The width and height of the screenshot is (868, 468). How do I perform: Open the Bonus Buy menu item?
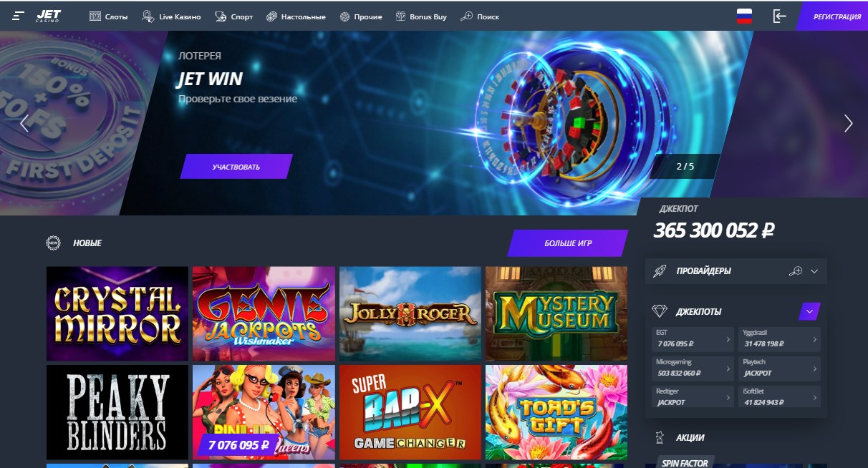tap(420, 16)
